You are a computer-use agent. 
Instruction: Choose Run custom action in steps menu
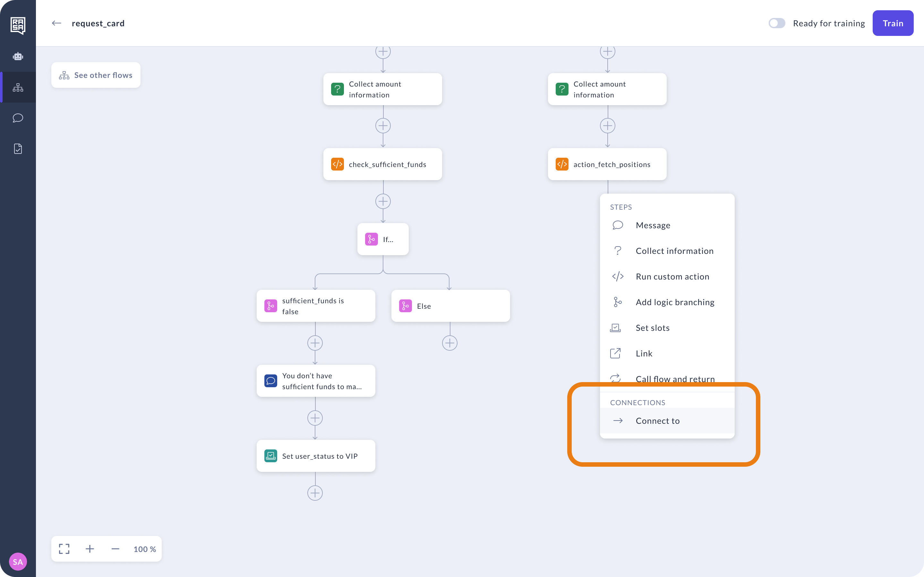(672, 277)
